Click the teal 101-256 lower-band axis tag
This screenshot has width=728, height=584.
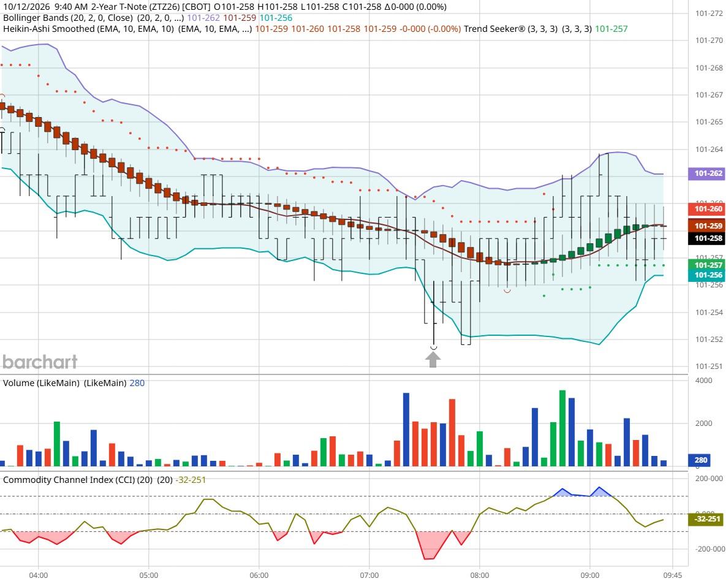pyautogui.click(x=708, y=275)
